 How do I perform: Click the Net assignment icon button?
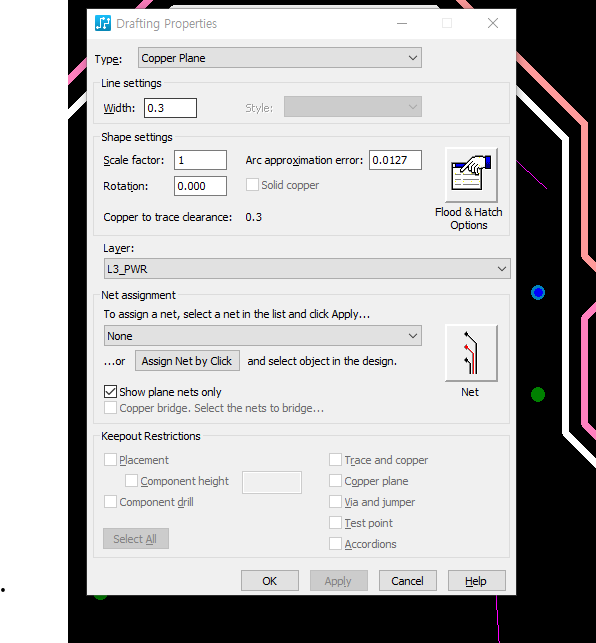tap(471, 353)
